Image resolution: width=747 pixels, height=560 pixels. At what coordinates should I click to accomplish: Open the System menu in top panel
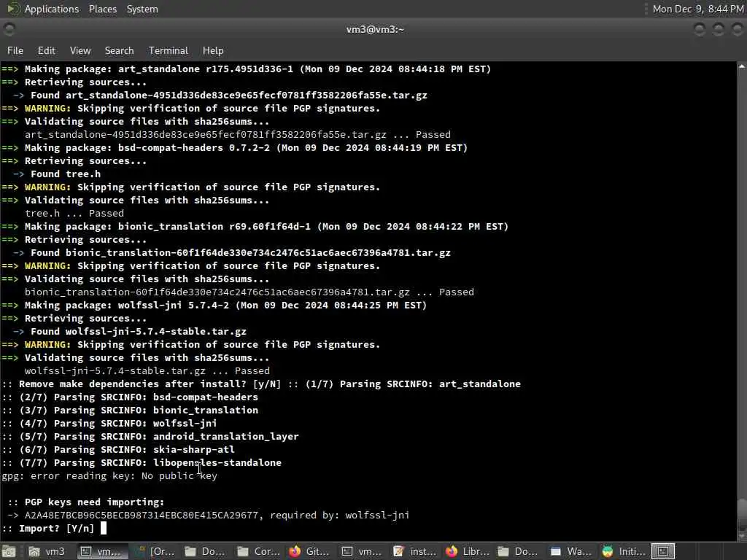[142, 9]
